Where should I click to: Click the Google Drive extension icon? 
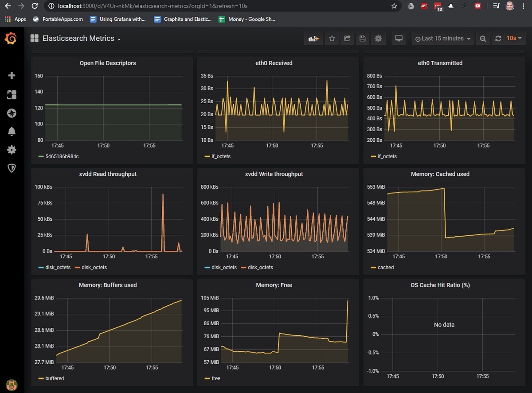tap(411, 6)
